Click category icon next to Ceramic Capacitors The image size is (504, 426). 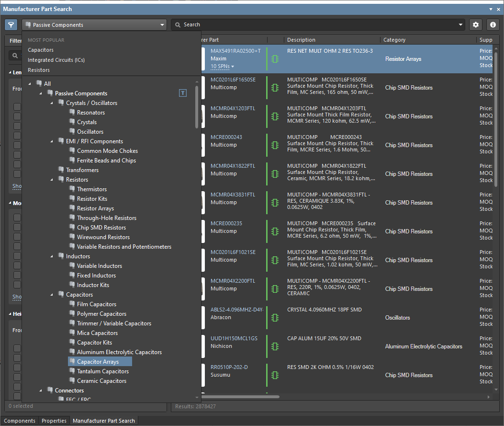(72, 380)
